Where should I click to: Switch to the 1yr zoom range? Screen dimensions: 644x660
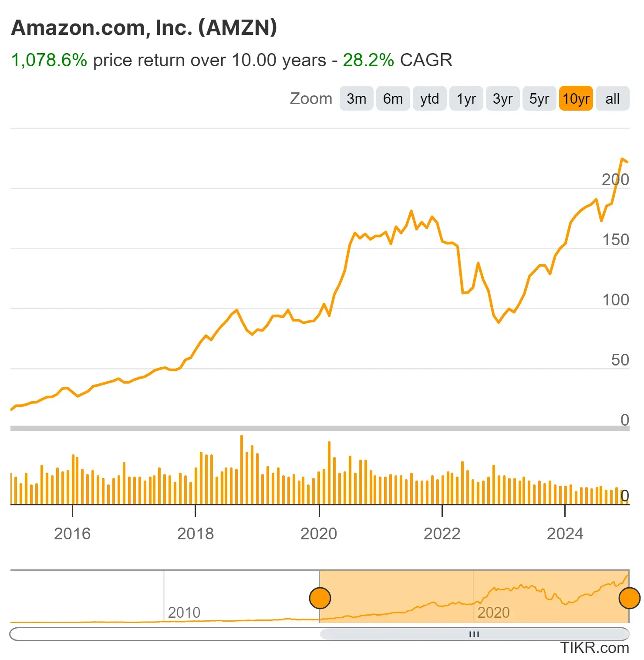tap(466, 99)
